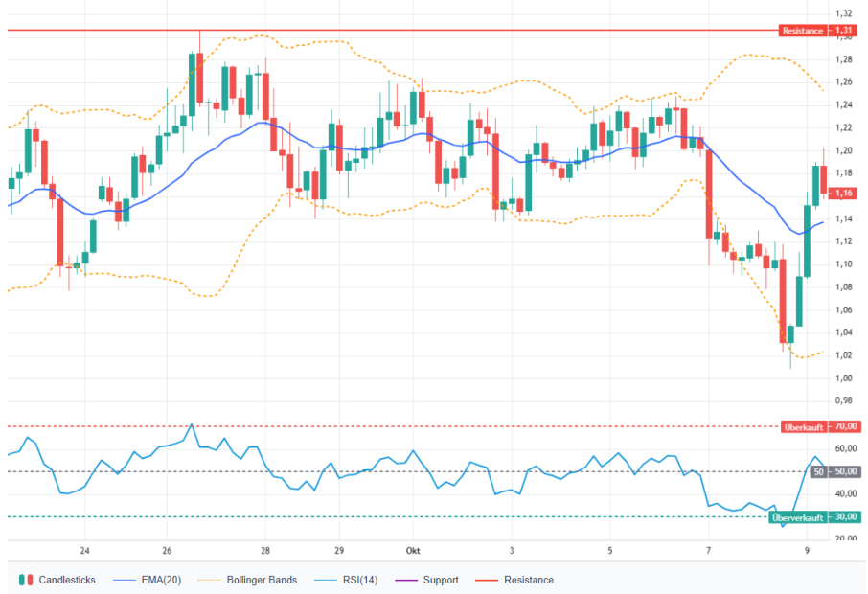The width and height of the screenshot is (868, 594).
Task: Click the 1,20 price axis value
Action: pyautogui.click(x=844, y=150)
